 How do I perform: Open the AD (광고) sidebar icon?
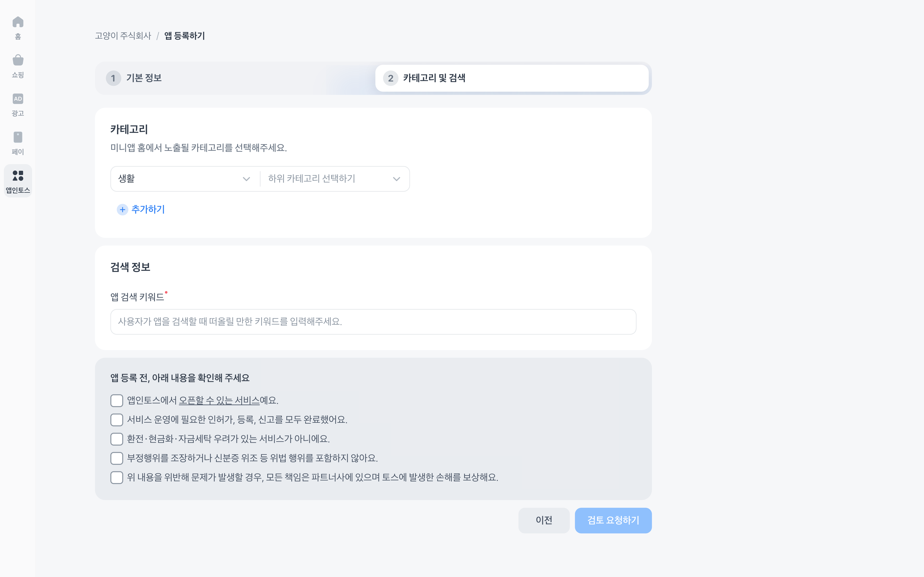(18, 99)
